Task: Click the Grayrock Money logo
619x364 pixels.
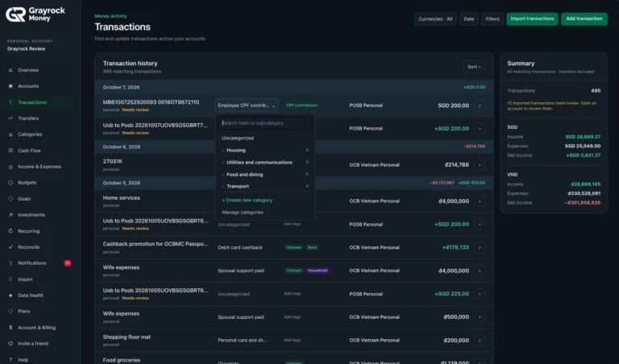Action: coord(35,14)
